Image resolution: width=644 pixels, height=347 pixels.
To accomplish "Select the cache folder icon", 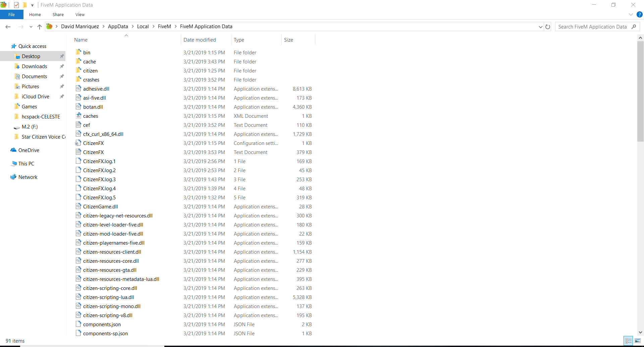I will pyautogui.click(x=78, y=61).
